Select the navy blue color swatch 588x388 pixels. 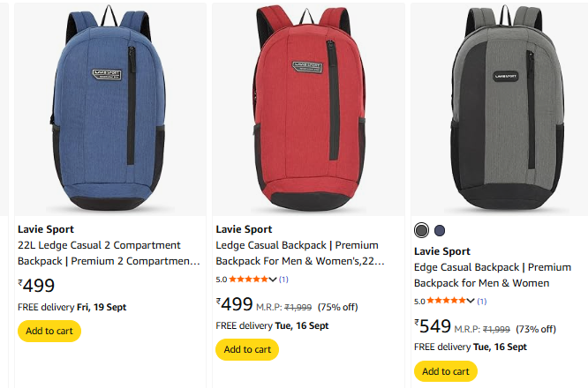click(x=440, y=231)
